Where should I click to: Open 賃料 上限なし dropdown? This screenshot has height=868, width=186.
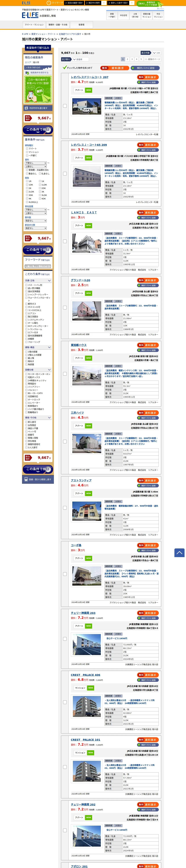pyautogui.click(x=36, y=167)
